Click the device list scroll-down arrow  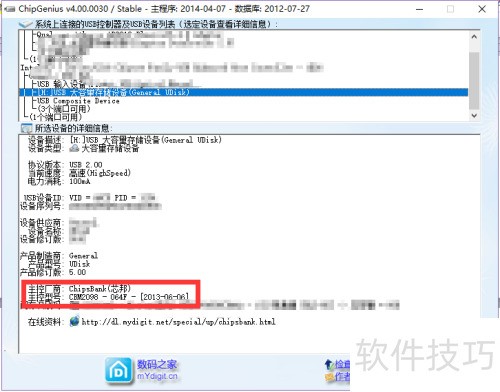474,115
